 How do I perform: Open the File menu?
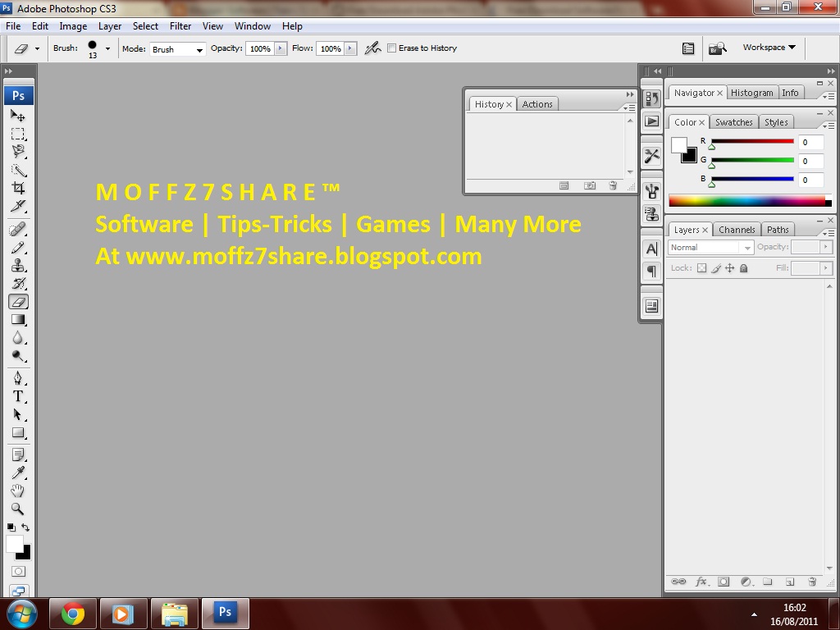coord(13,25)
